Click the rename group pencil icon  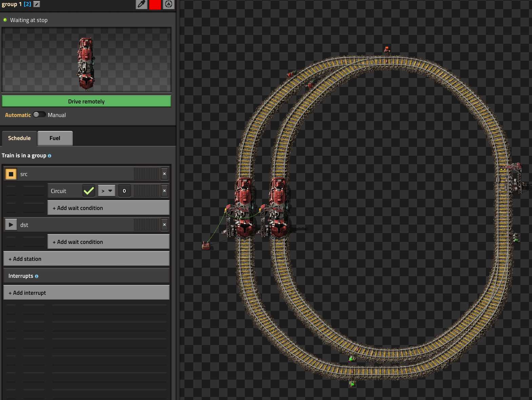click(37, 4)
